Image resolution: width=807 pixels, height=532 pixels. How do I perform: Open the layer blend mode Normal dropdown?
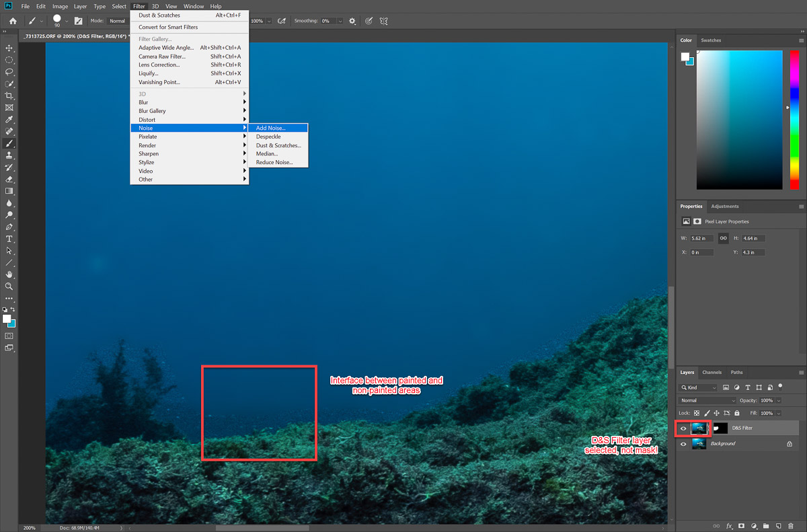707,401
